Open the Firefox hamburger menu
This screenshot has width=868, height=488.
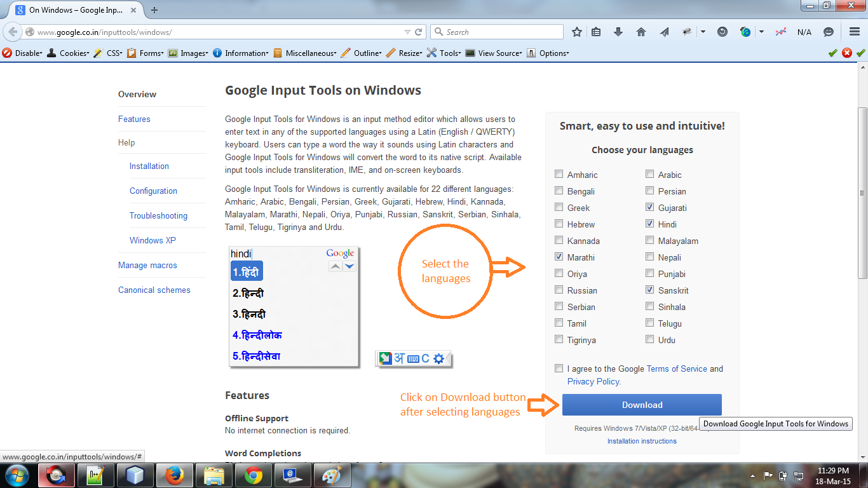click(855, 32)
